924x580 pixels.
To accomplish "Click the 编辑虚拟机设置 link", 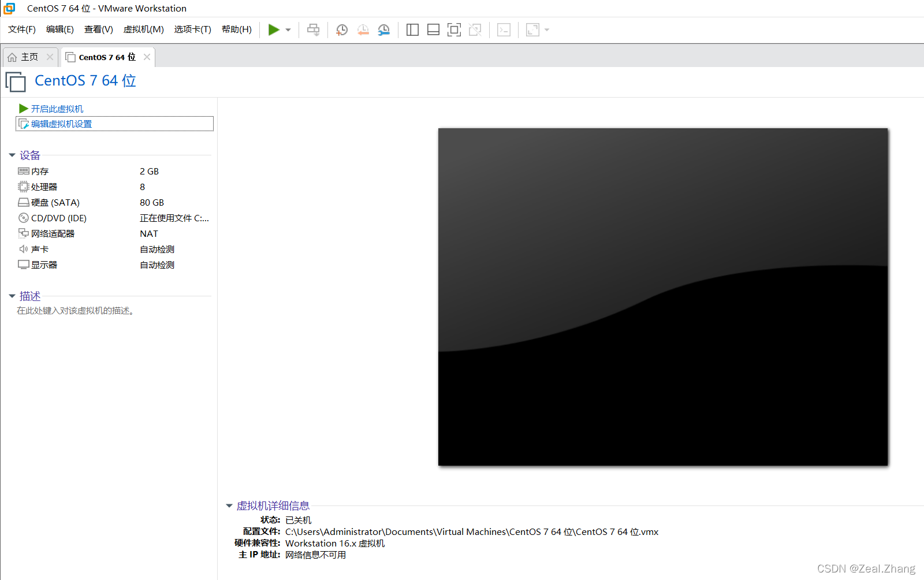I will [61, 124].
